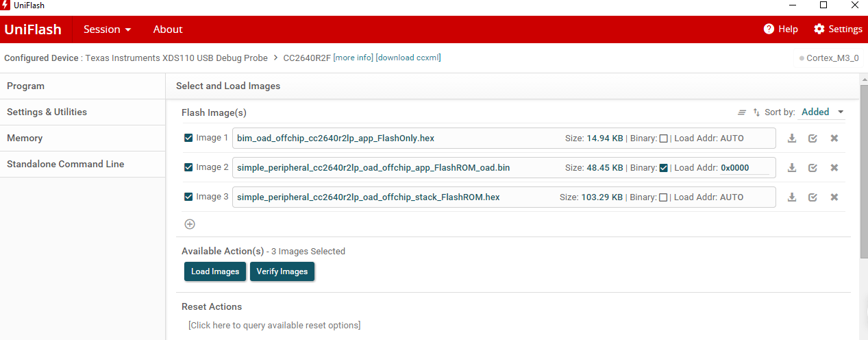Viewport: 868px width, 340px height.
Task: Click the verify icon for Image 2
Action: 813,168
